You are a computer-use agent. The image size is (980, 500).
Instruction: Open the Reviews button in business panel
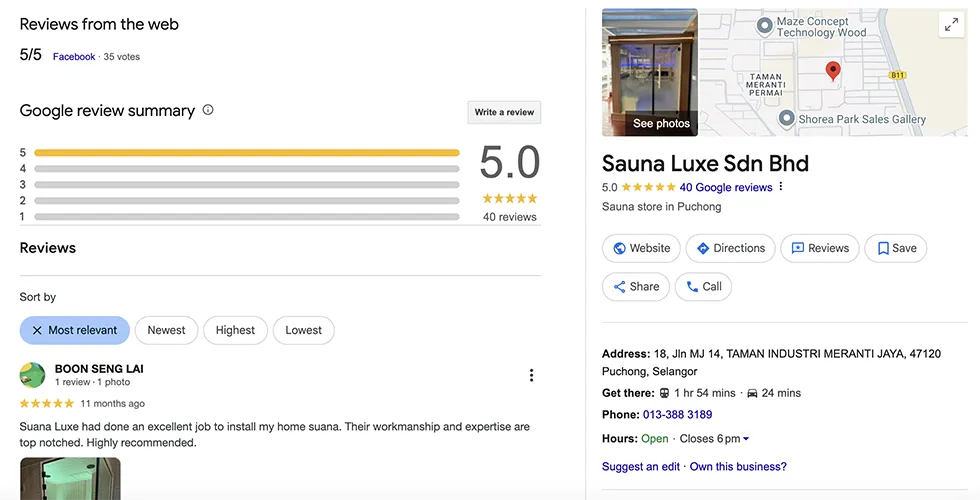tap(819, 248)
